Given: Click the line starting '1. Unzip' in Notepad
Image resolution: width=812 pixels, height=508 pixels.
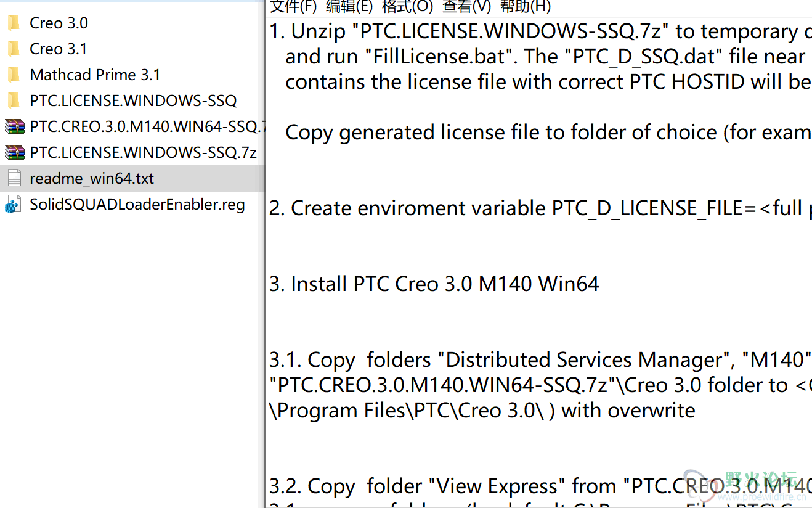Looking at the screenshot, I should (540, 31).
